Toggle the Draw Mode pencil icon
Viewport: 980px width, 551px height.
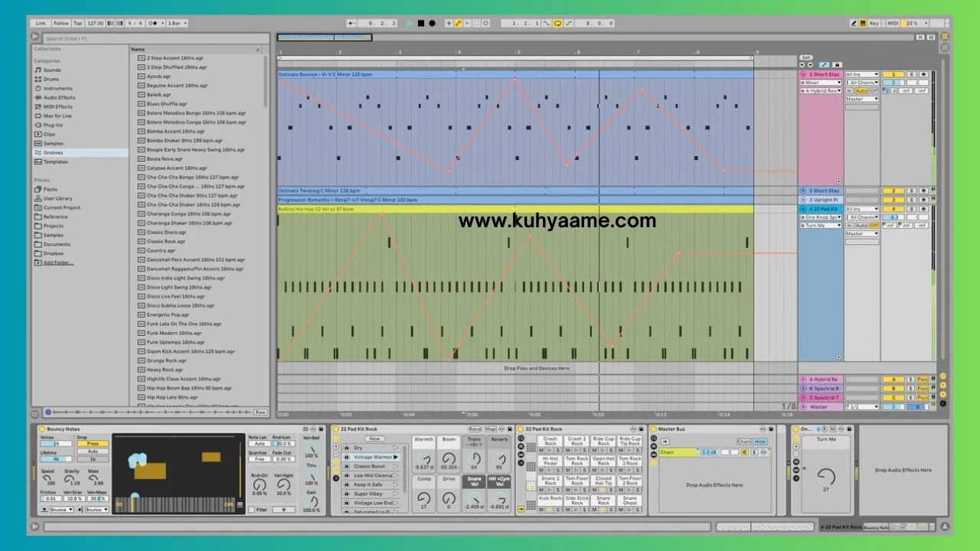pyautogui.click(x=854, y=23)
